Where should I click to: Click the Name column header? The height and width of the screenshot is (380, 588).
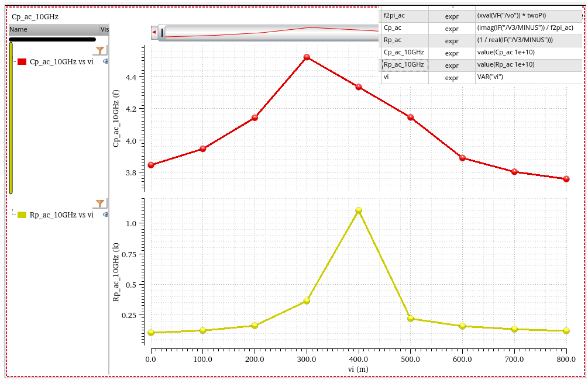[53, 29]
